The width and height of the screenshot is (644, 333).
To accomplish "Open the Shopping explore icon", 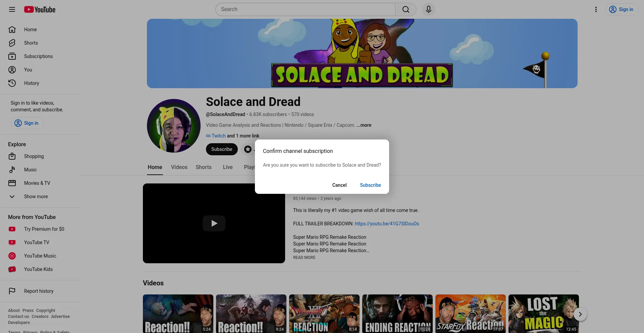I will point(12,156).
